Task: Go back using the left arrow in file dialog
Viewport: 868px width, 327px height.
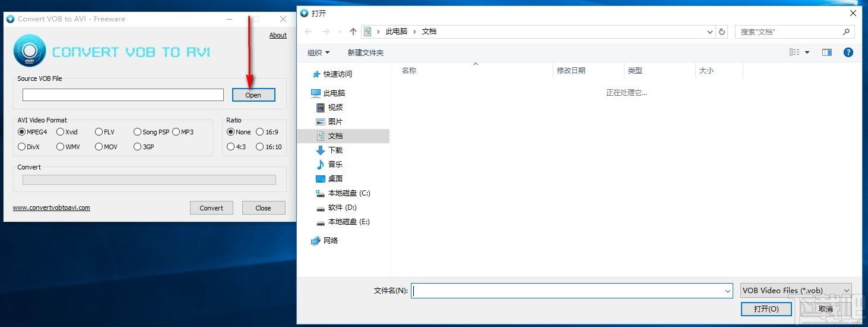Action: point(308,32)
